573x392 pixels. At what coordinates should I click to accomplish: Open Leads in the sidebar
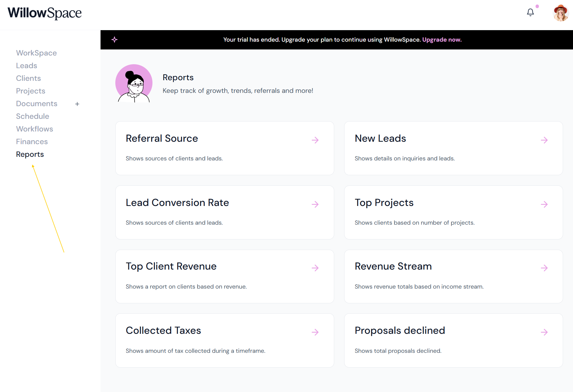(x=27, y=66)
